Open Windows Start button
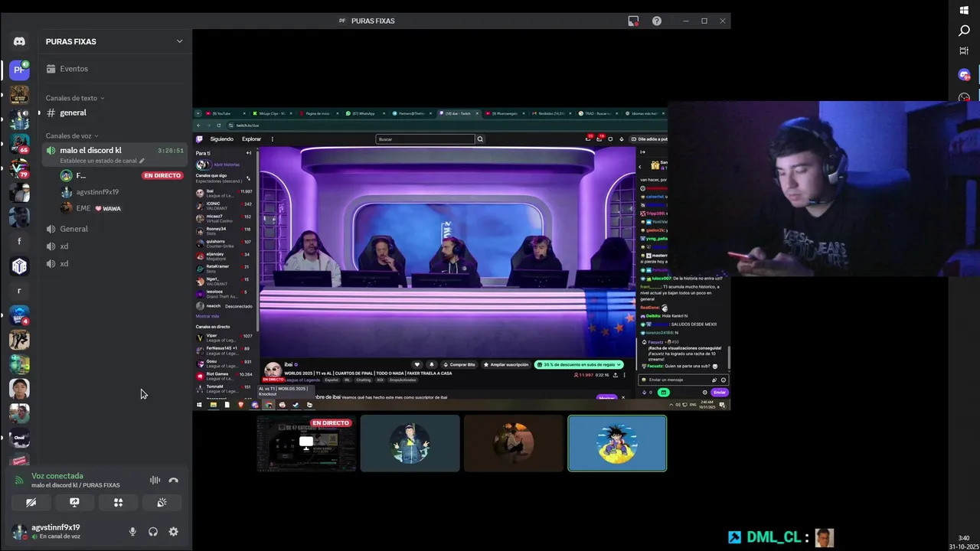The width and height of the screenshot is (980, 551). 964,10
